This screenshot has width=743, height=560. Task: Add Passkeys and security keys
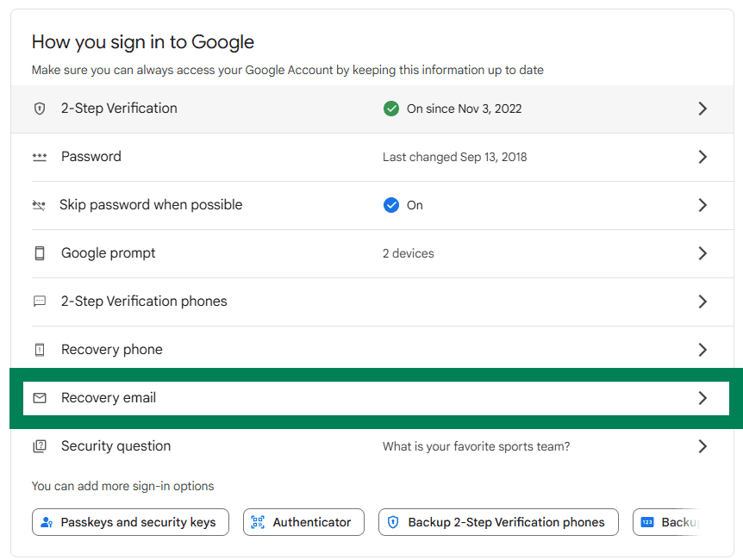coord(130,522)
